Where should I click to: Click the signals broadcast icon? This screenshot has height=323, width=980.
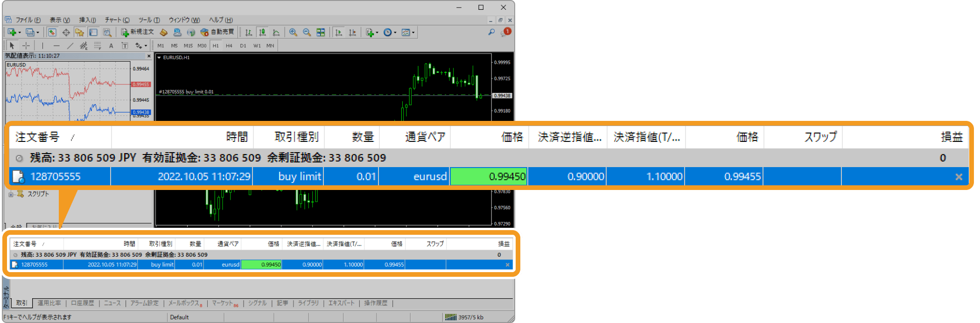pos(191,32)
